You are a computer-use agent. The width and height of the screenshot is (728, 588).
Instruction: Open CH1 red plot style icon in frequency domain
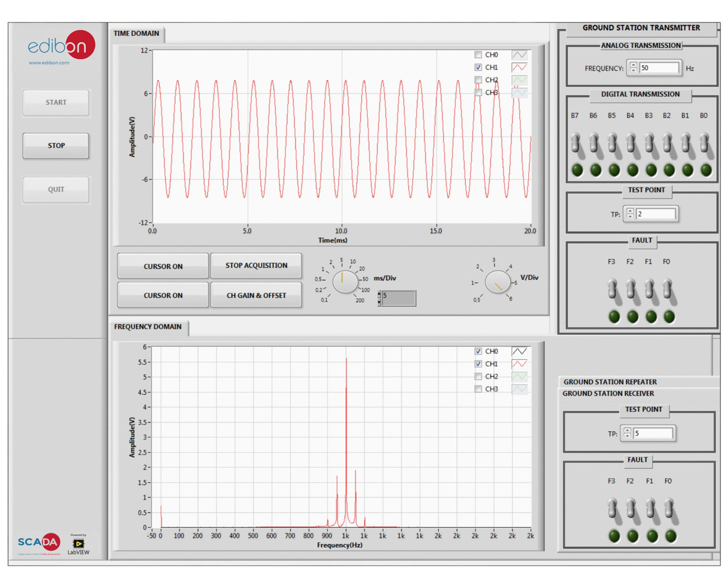519,364
